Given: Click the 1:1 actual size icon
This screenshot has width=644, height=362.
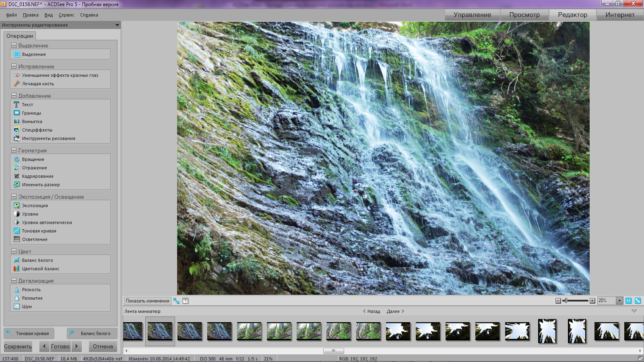Looking at the screenshot, I should [x=629, y=301].
